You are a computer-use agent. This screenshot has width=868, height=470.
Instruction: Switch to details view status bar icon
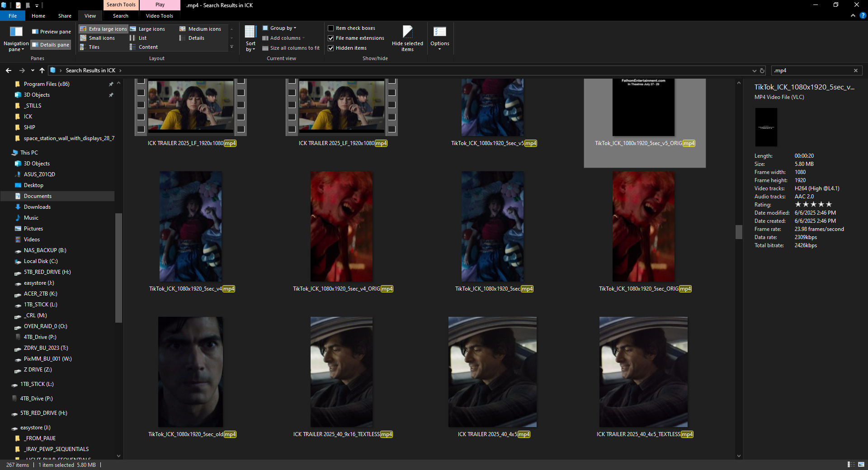851,465
